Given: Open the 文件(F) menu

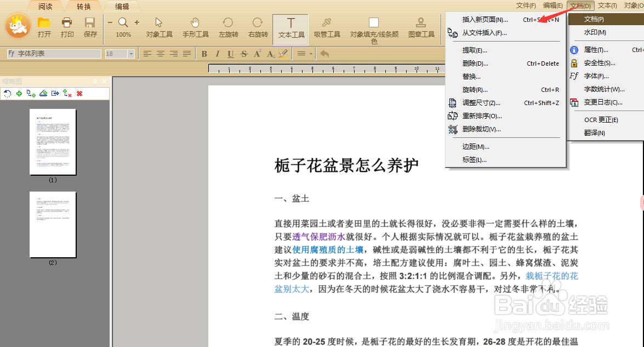Looking at the screenshot, I should (x=526, y=5).
